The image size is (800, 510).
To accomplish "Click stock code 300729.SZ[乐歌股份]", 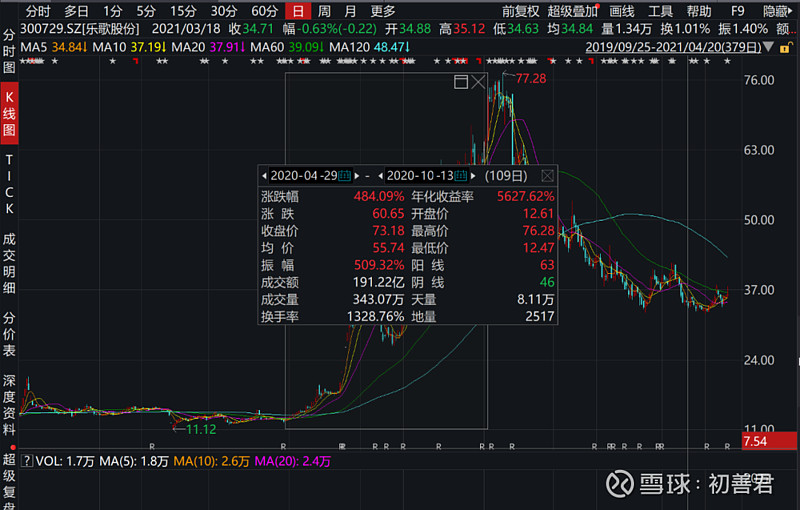I will (80, 29).
